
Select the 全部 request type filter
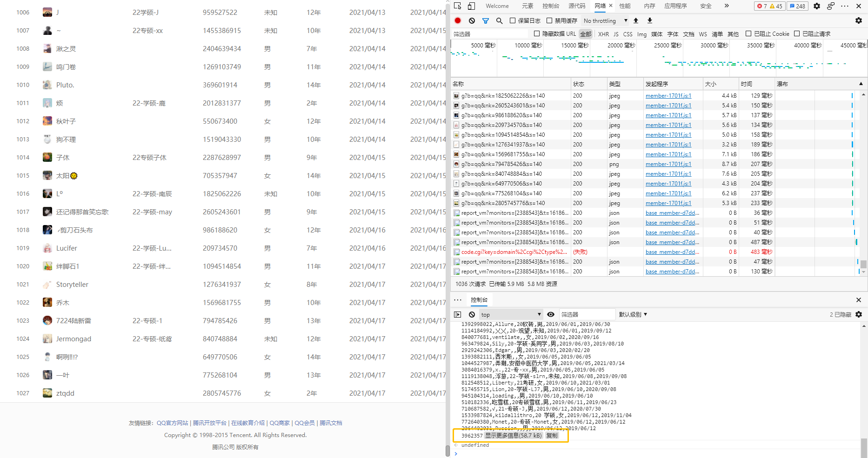tap(586, 34)
